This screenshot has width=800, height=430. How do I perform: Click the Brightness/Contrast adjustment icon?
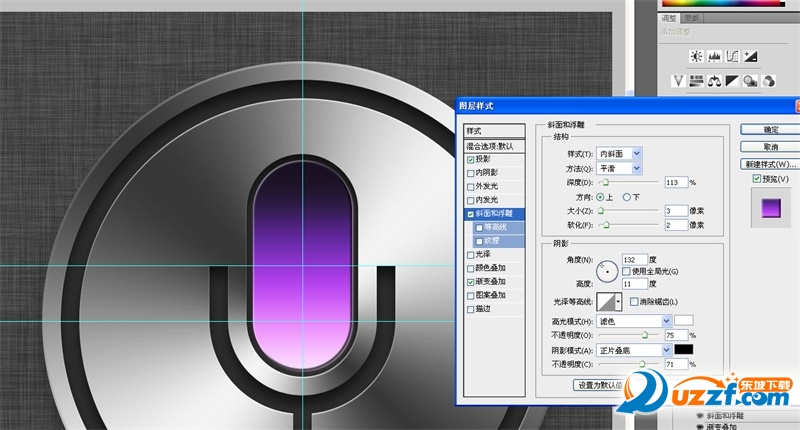[x=695, y=55]
